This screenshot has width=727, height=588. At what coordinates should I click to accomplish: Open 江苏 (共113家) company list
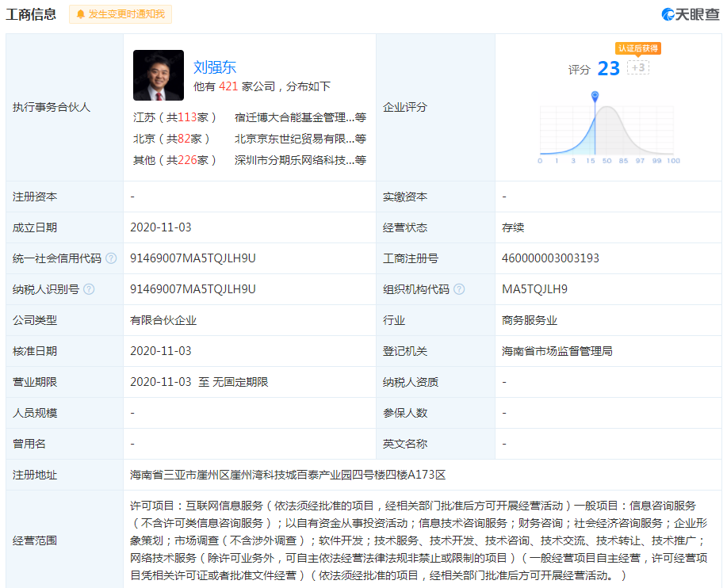point(174,118)
